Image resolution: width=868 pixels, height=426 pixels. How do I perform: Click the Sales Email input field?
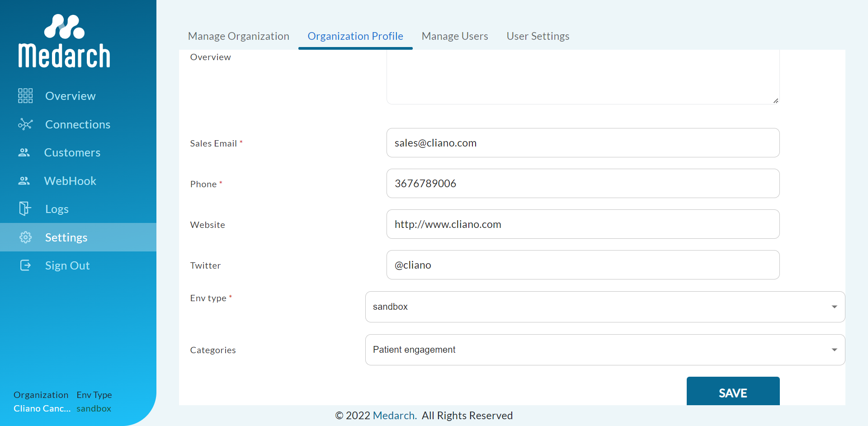pos(583,143)
